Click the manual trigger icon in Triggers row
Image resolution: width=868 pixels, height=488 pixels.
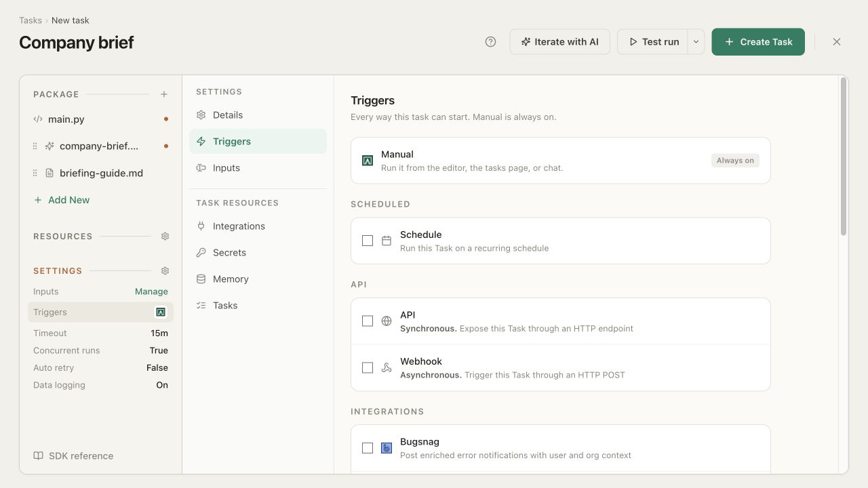coord(161,312)
